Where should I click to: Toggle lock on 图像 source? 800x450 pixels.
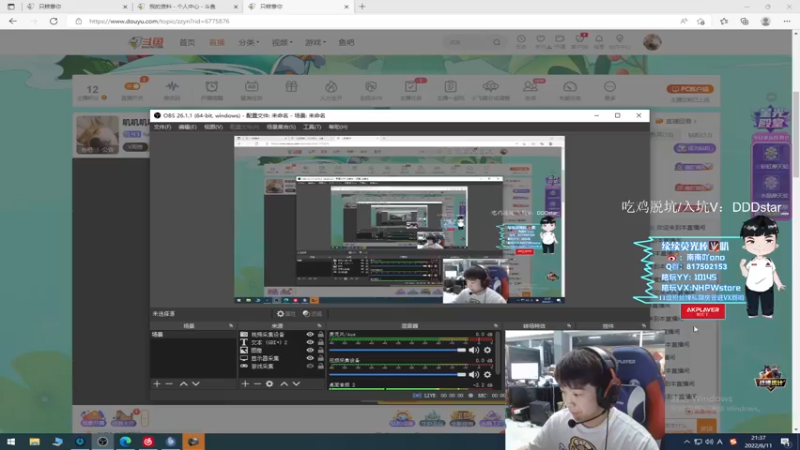pos(320,351)
